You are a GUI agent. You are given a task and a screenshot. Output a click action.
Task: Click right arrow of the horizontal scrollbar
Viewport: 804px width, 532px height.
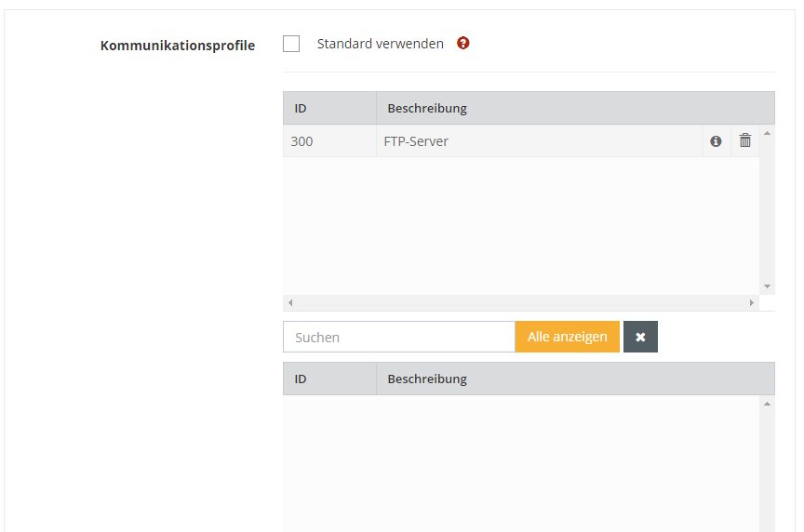752,303
